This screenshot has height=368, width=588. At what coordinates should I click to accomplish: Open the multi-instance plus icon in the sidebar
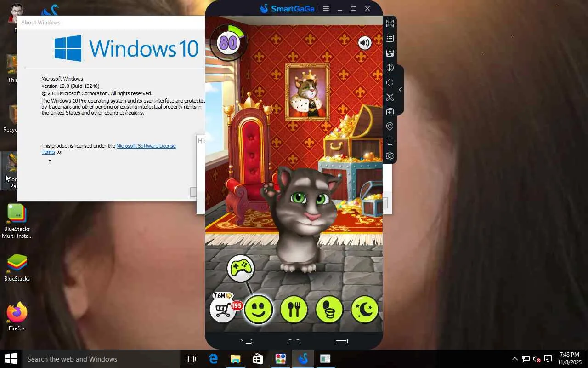coord(390,112)
